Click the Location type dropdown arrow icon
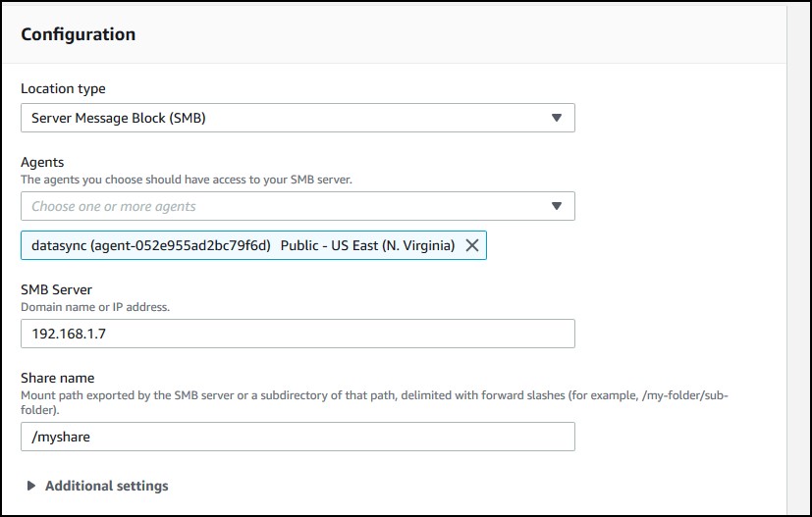This screenshot has height=517, width=812. pos(557,118)
